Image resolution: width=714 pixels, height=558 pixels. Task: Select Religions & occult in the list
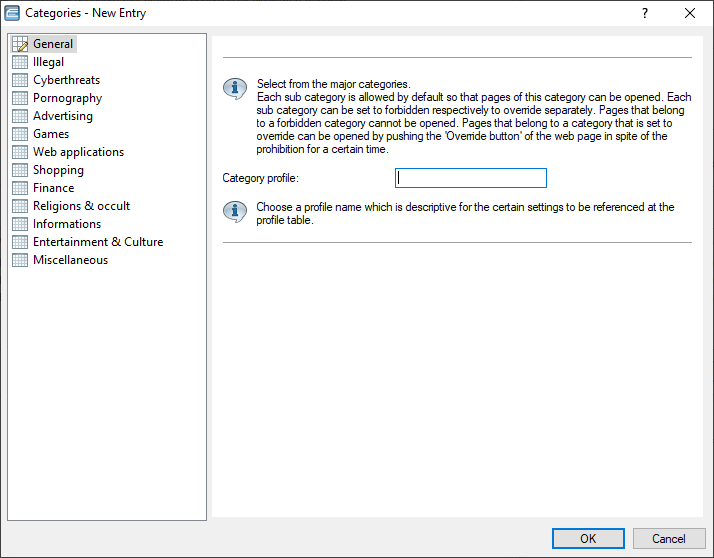point(81,206)
